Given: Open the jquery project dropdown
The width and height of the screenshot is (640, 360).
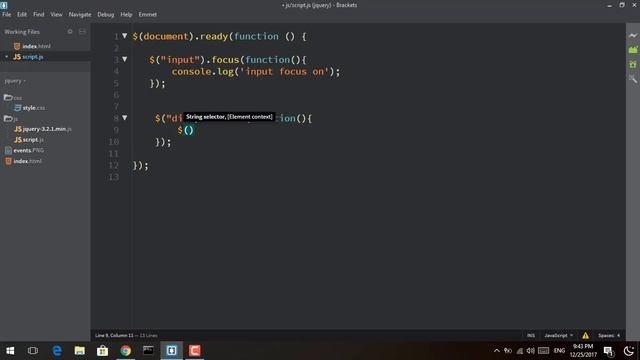Looking at the screenshot, I should (x=15, y=81).
